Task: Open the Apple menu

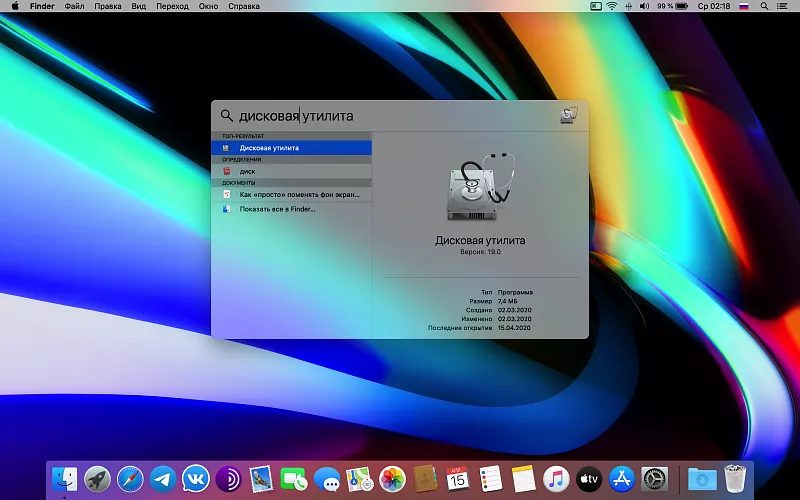Action: pyautogui.click(x=15, y=6)
